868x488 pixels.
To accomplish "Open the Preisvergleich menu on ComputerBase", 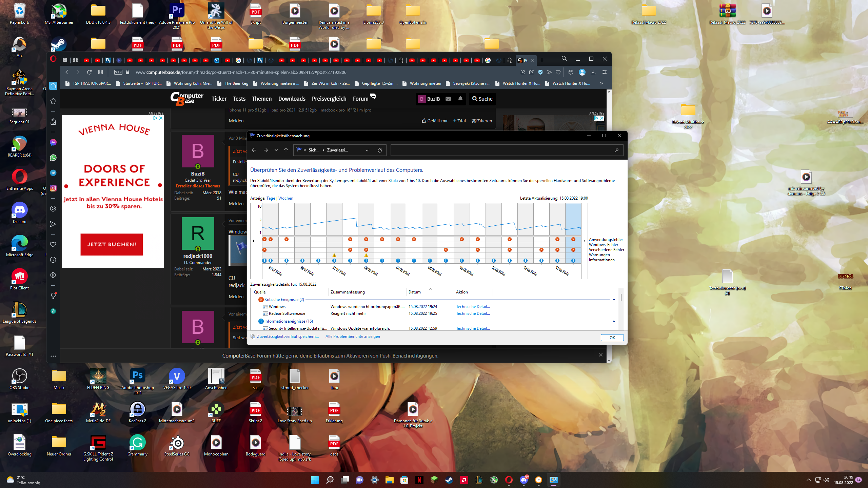I will pyautogui.click(x=329, y=99).
